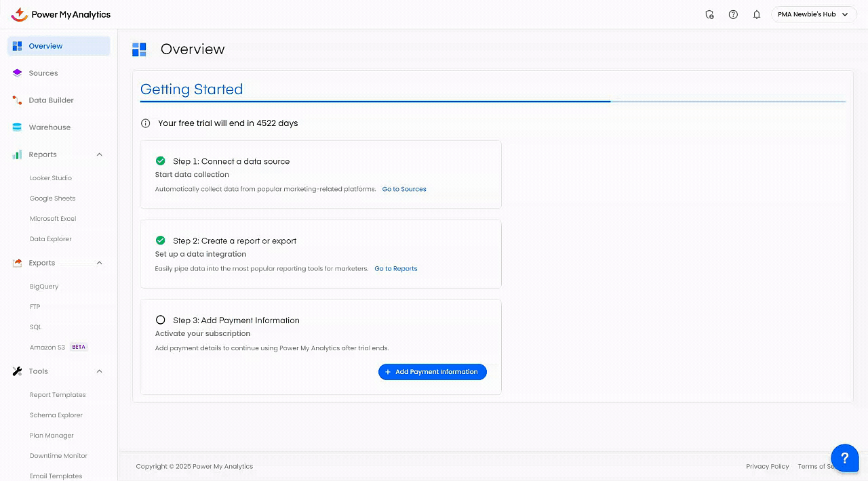Click the free trial info icon

coord(145,123)
